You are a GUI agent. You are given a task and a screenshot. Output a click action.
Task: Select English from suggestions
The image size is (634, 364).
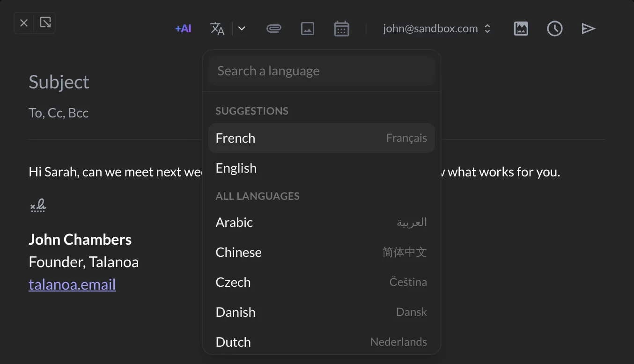(x=322, y=168)
